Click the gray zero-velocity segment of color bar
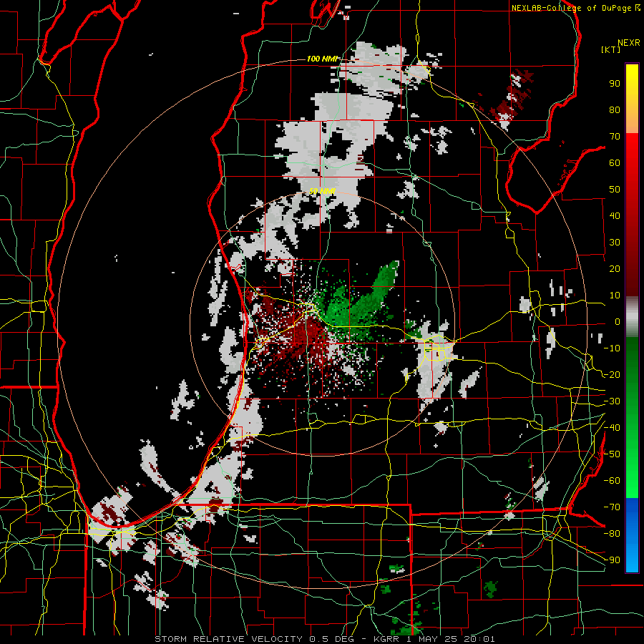 point(632,317)
